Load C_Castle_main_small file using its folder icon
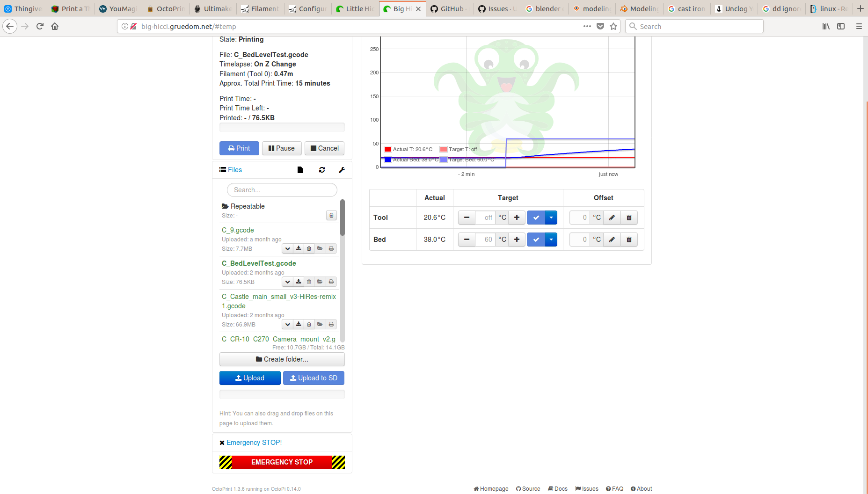Viewport: 868px width, 494px height. tap(320, 324)
